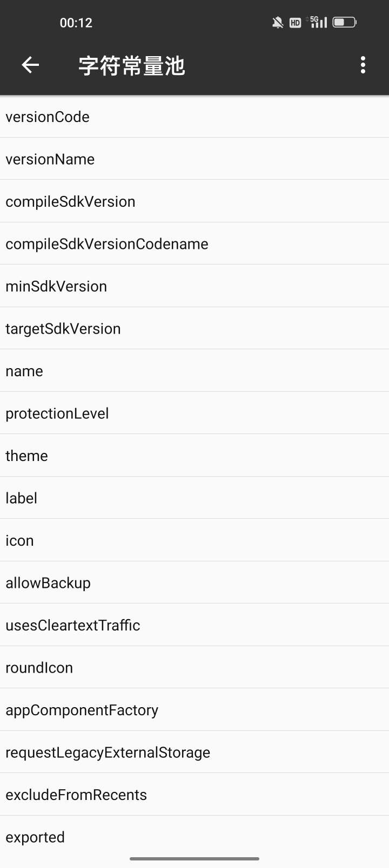
Task: Open the compileSdkVersion item
Action: click(194, 201)
